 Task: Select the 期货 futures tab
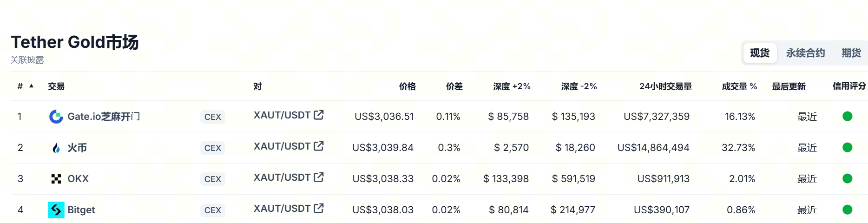tap(851, 53)
